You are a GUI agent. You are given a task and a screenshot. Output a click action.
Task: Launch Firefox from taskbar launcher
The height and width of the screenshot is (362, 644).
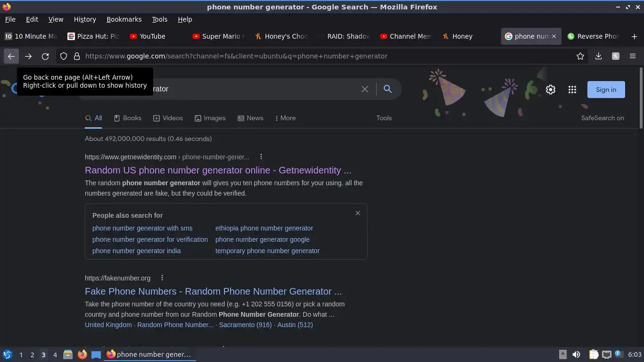coord(83,354)
